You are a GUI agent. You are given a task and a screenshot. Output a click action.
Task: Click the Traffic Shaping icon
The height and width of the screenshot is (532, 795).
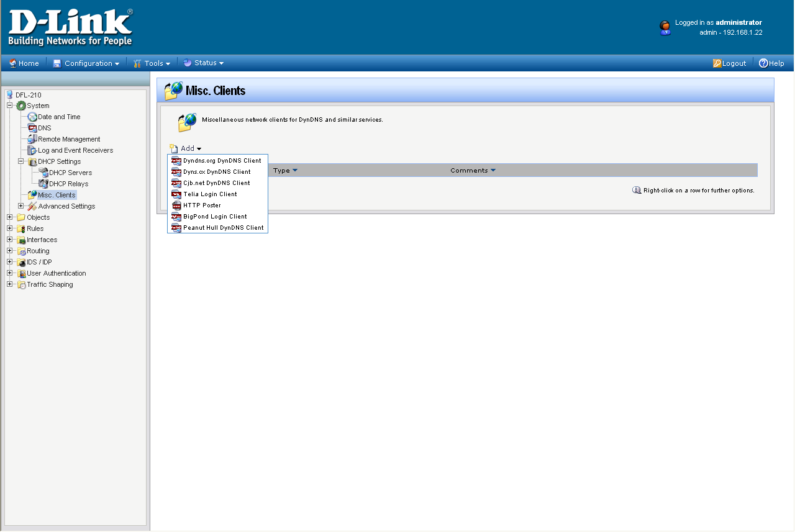pos(21,284)
